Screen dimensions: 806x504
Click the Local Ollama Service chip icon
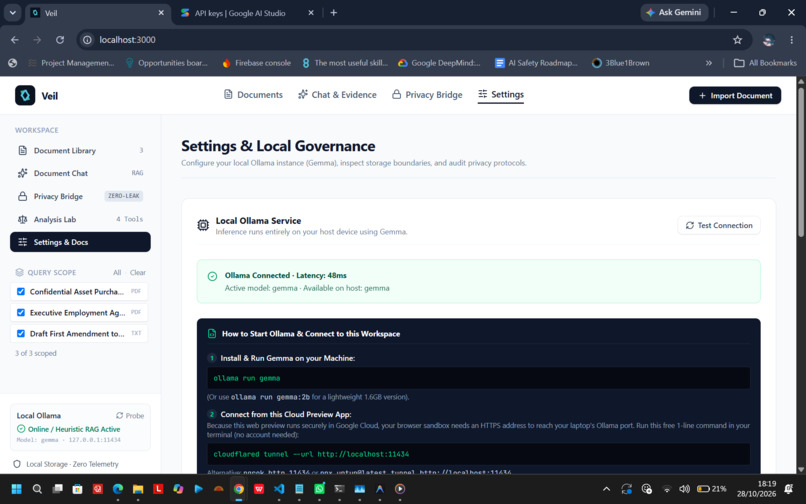(203, 225)
